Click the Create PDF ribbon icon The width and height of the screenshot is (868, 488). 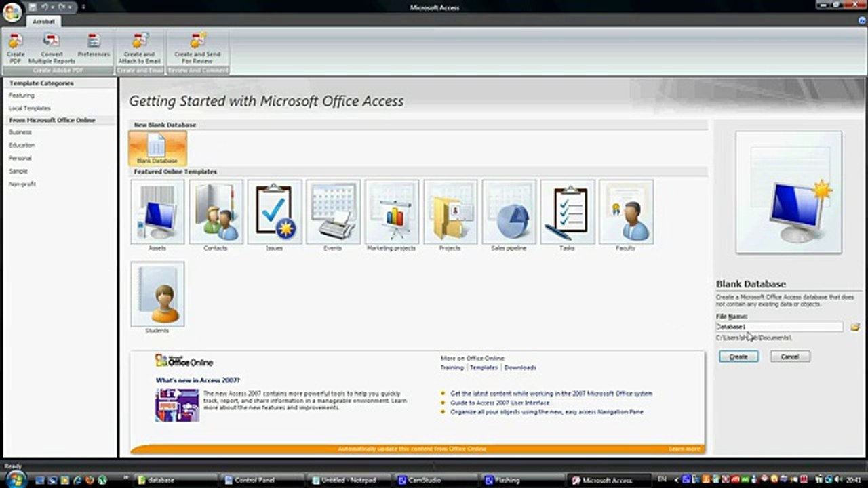click(16, 48)
